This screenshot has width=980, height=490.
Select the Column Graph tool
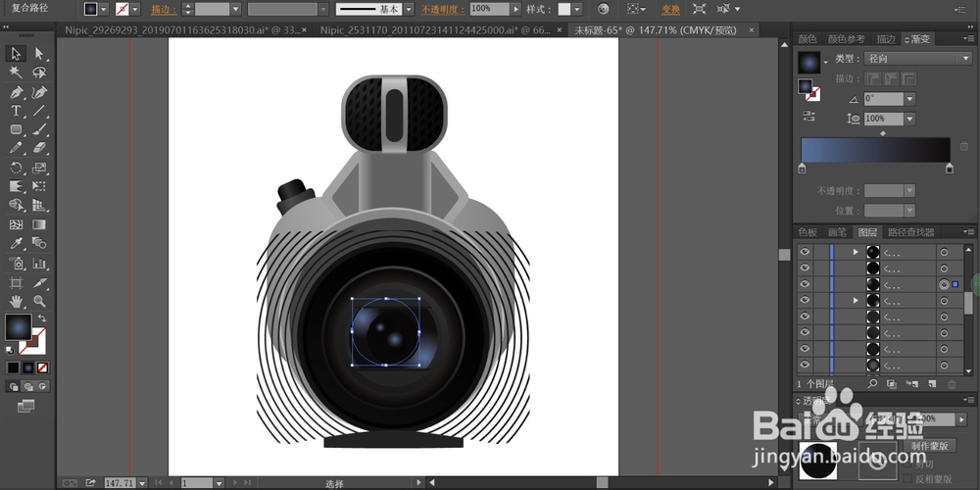pyautogui.click(x=39, y=263)
